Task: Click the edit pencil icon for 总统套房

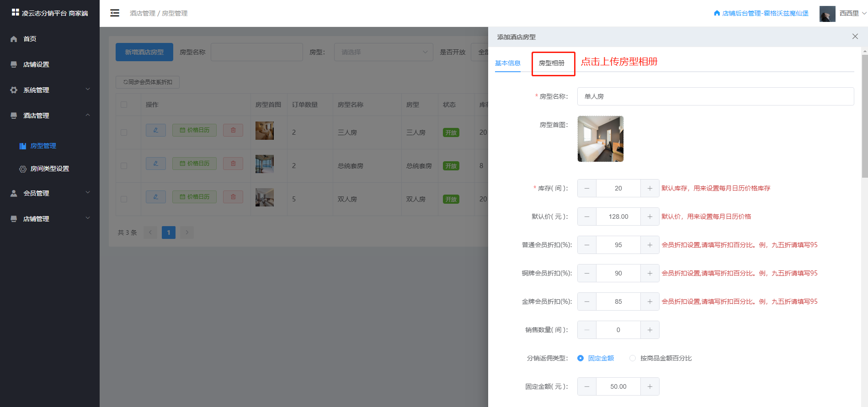Action: [156, 164]
